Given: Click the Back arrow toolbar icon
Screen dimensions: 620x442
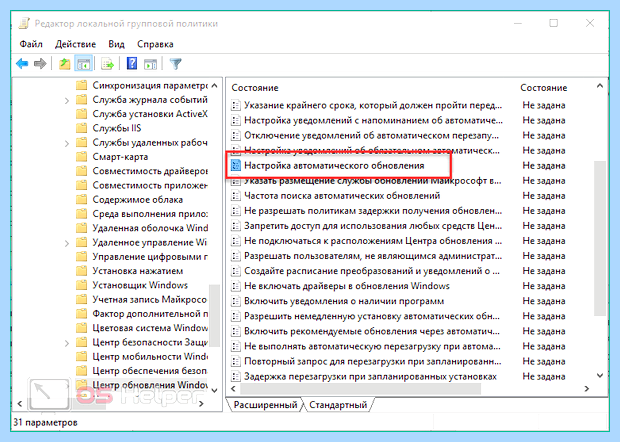Looking at the screenshot, I should 22,64.
